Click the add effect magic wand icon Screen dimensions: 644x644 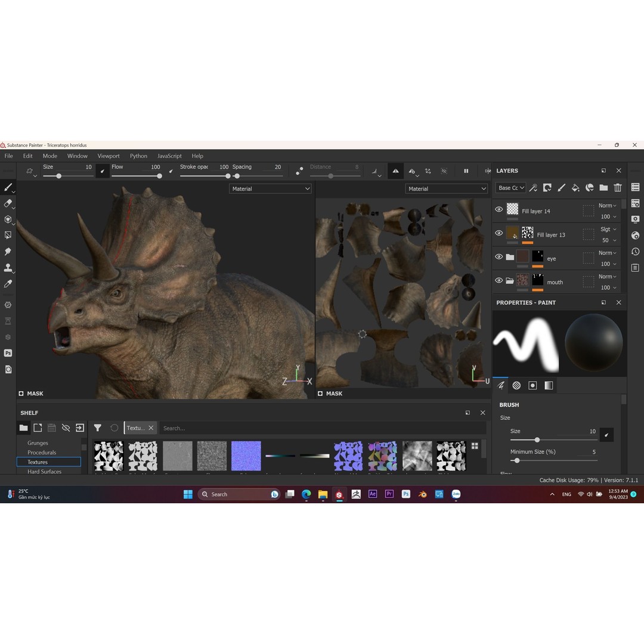pyautogui.click(x=533, y=188)
